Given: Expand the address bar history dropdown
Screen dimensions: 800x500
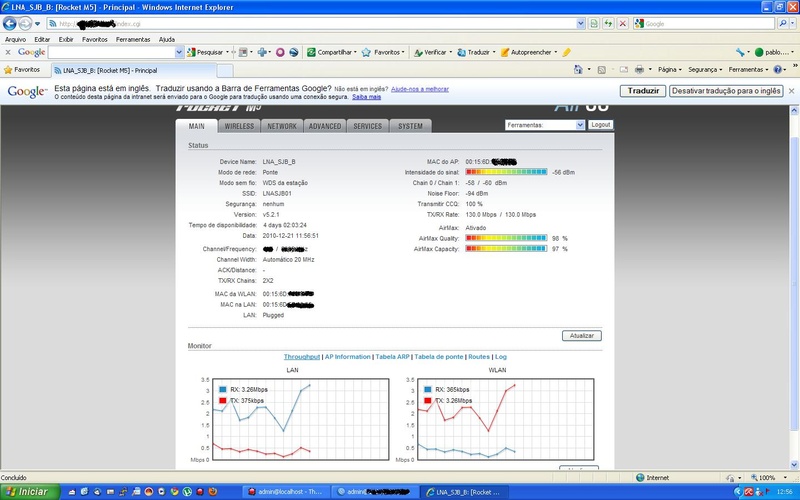Looking at the screenshot, I should 581,23.
